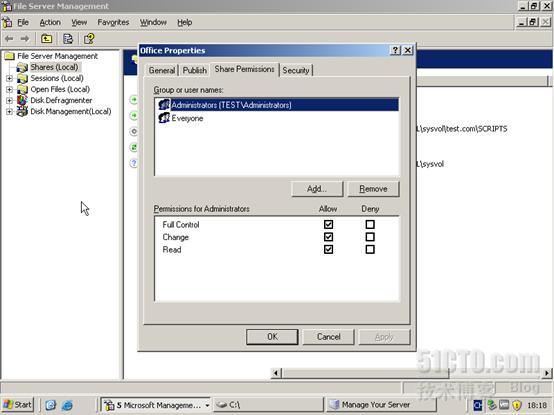Image resolution: width=554 pixels, height=415 pixels.
Task: Open the Help menu
Action: point(184,22)
